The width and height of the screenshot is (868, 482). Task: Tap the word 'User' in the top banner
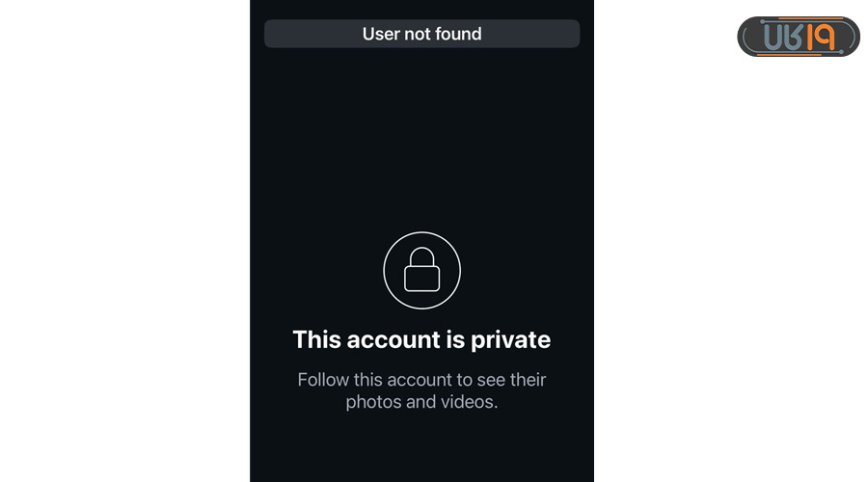[380, 34]
